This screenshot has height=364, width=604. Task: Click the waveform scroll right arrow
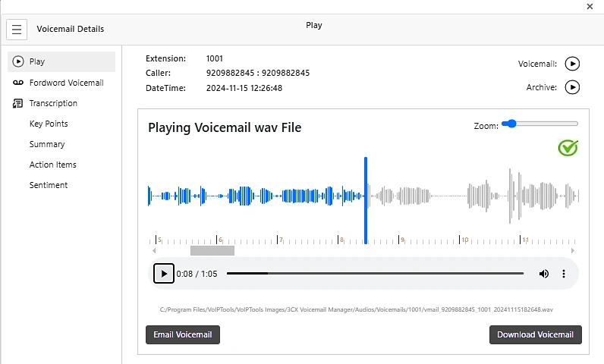tap(573, 250)
